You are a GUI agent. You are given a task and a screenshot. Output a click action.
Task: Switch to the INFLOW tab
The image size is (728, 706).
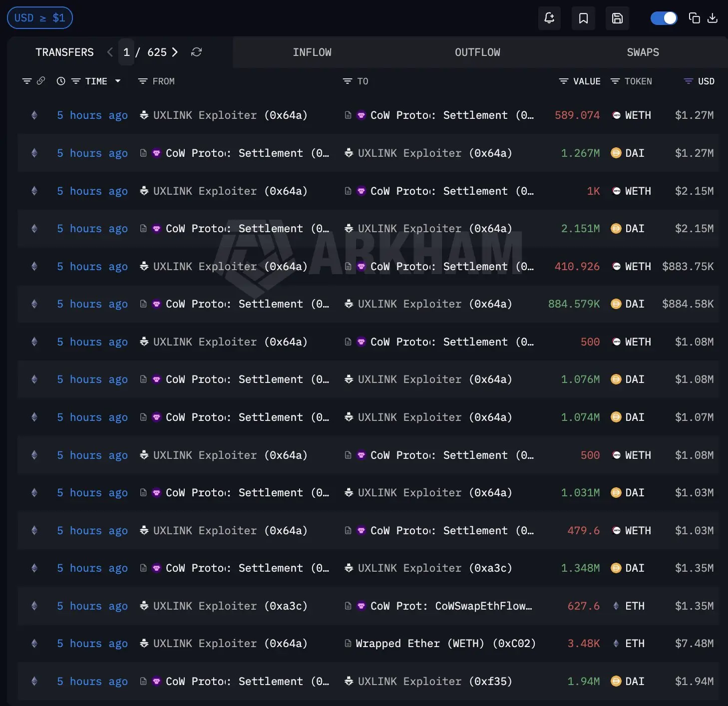click(x=312, y=52)
